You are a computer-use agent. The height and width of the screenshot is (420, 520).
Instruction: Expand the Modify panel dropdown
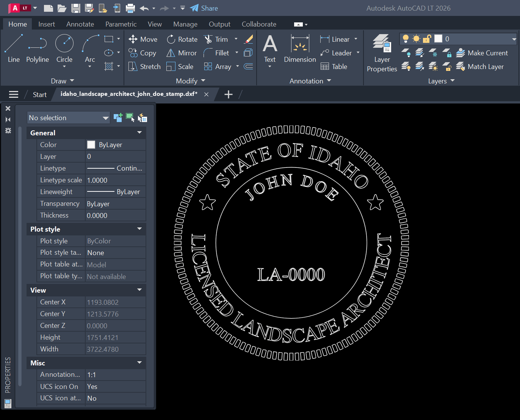[191, 81]
